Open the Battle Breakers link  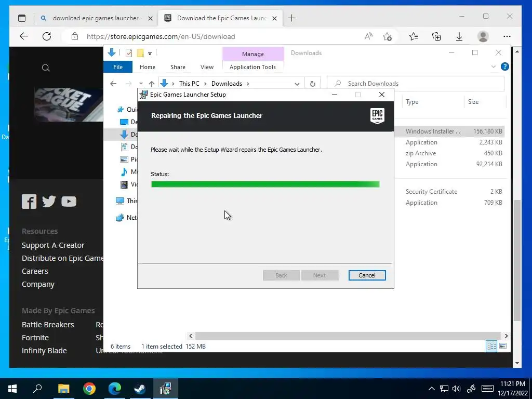point(48,325)
